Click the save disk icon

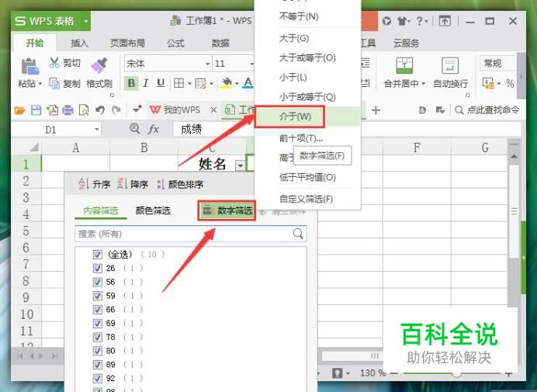click(36, 110)
